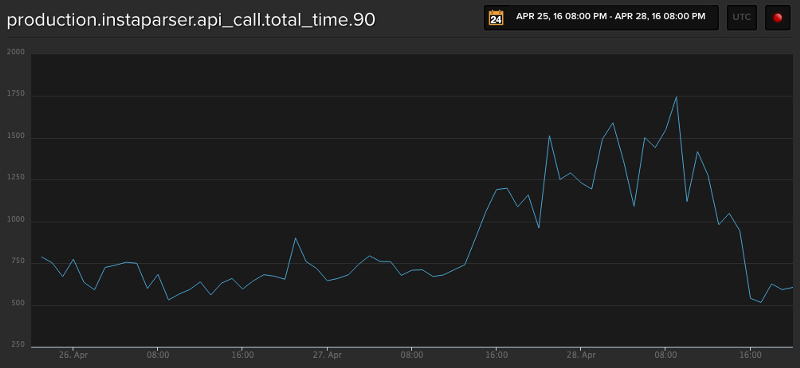800x368 pixels.
Task: Click the 26. Apr x-axis label
Action: (73, 354)
